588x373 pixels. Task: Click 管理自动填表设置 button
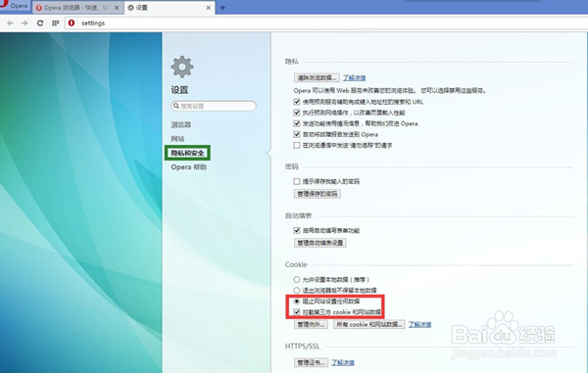pos(320,243)
